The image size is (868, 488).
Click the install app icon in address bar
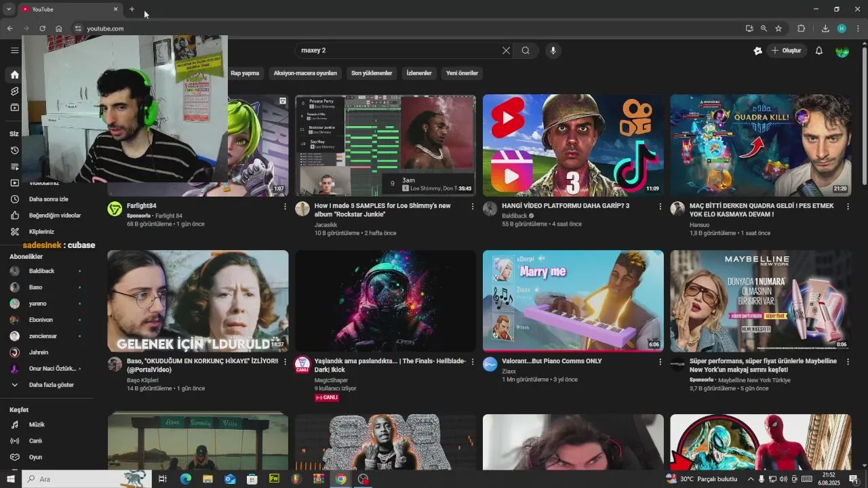coord(749,28)
